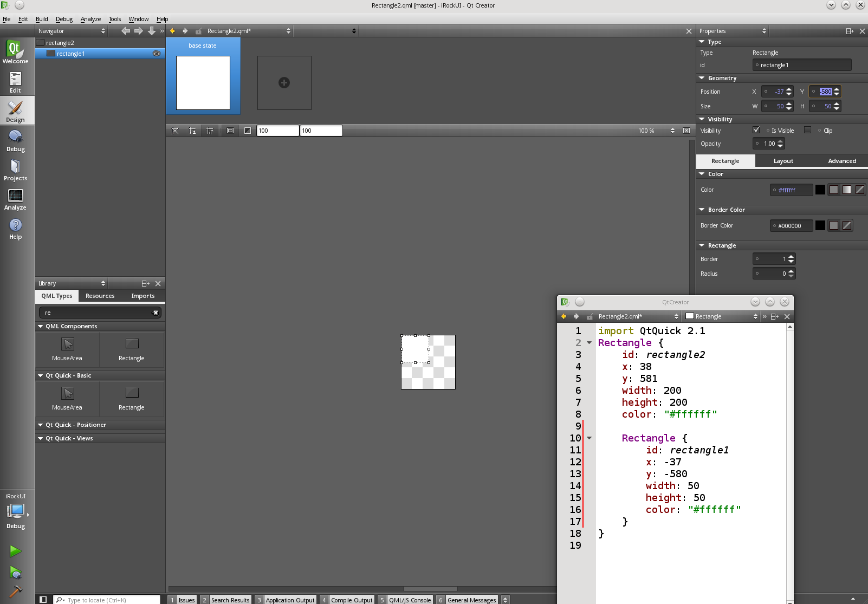Collapse the Border Color section
The width and height of the screenshot is (868, 604).
pyautogui.click(x=702, y=210)
